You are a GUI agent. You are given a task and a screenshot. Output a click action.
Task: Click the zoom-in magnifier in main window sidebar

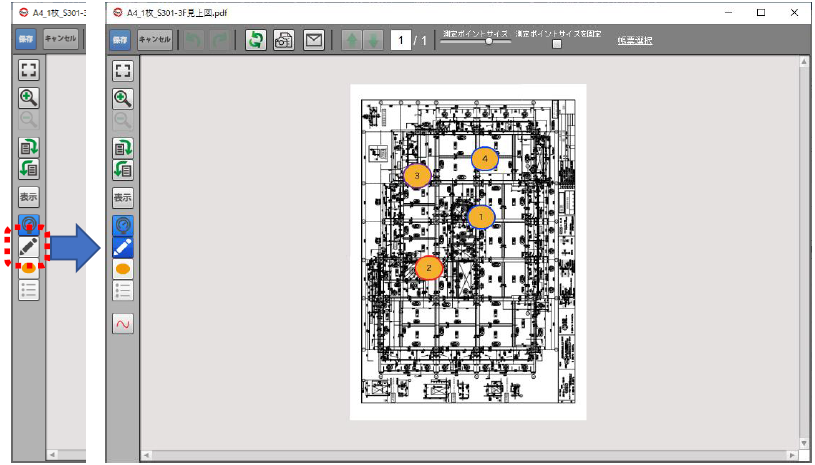123,98
